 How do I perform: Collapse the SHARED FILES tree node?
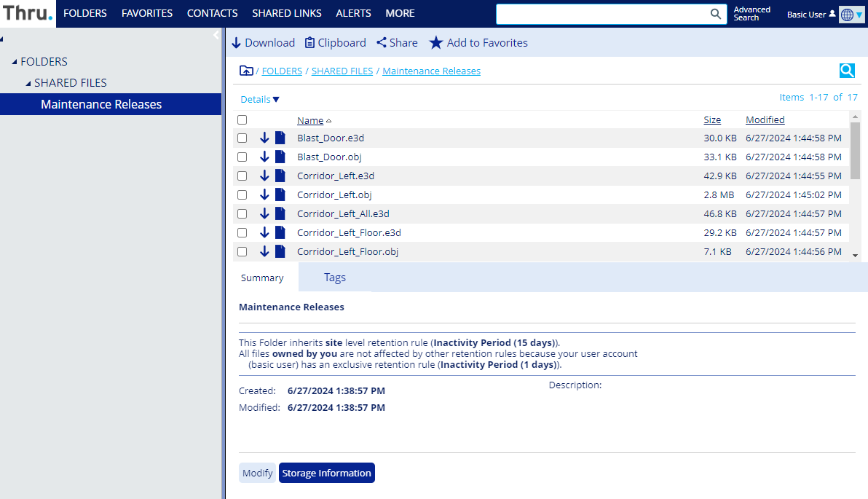28,83
